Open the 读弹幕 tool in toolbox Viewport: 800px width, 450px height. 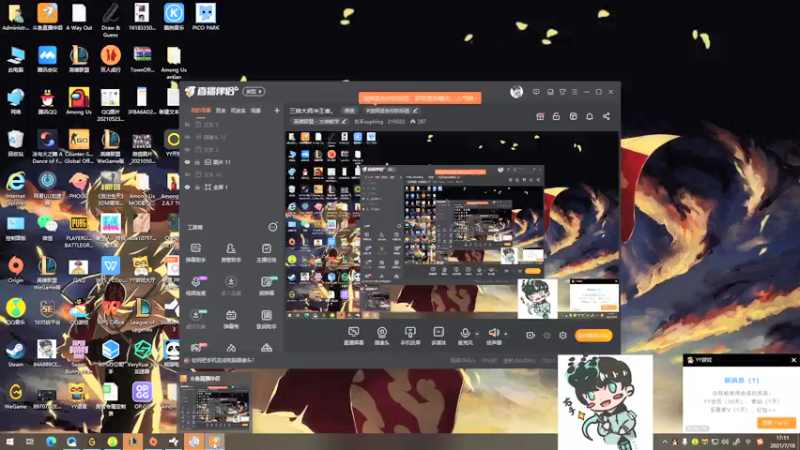click(266, 286)
